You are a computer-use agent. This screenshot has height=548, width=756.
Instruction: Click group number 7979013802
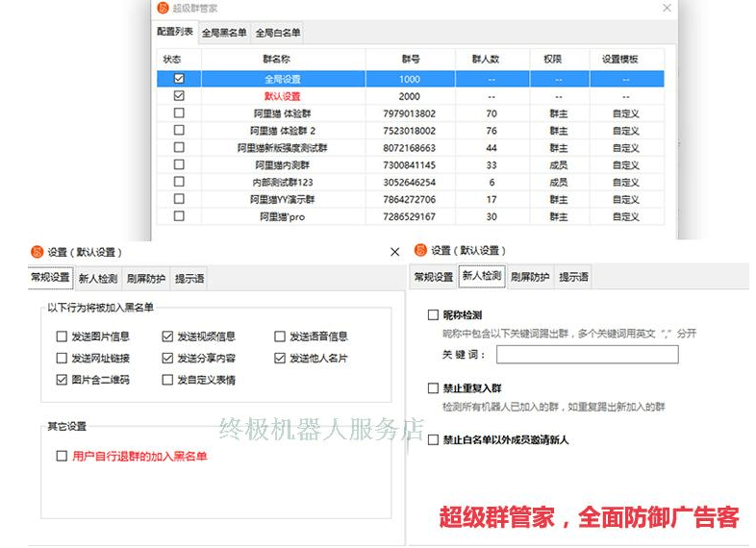(x=410, y=113)
